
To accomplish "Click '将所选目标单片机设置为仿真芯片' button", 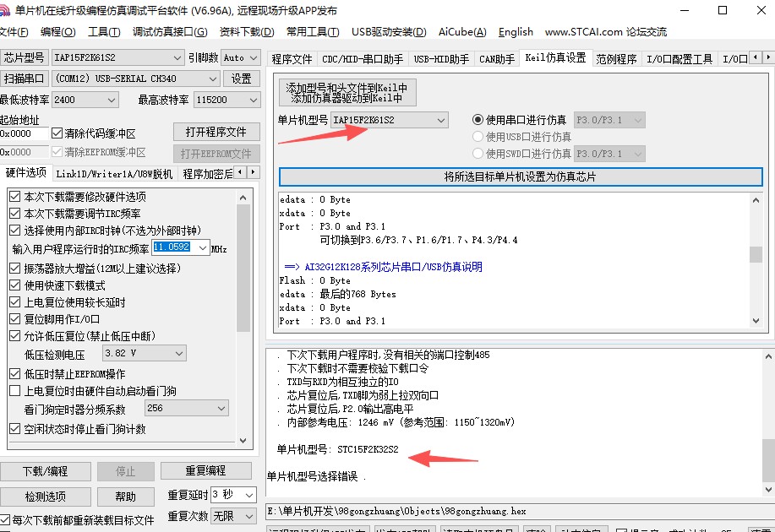I will (x=520, y=176).
